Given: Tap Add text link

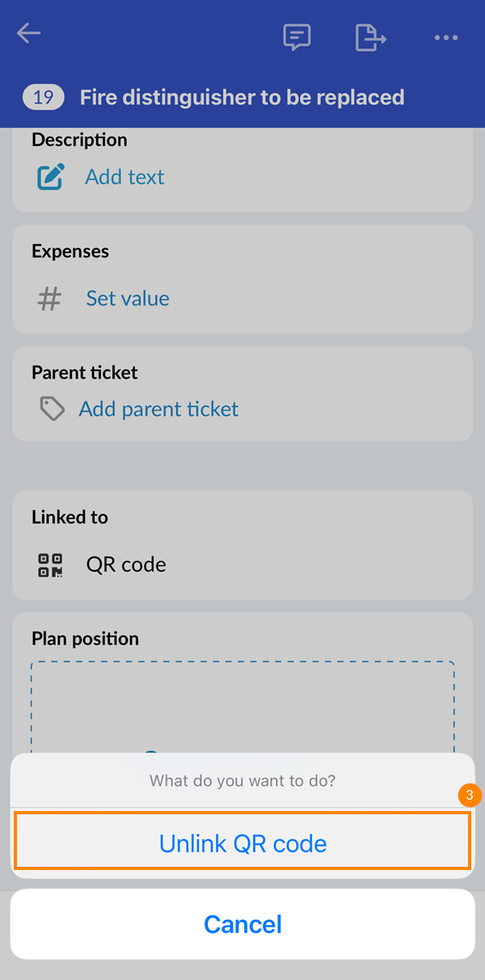Looking at the screenshot, I should click(124, 177).
